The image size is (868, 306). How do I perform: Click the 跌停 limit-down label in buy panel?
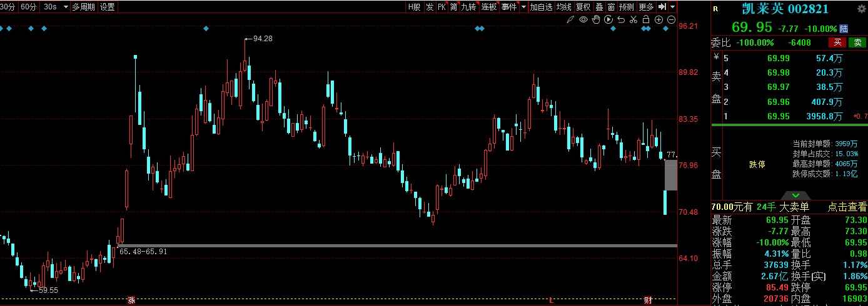tap(757, 165)
